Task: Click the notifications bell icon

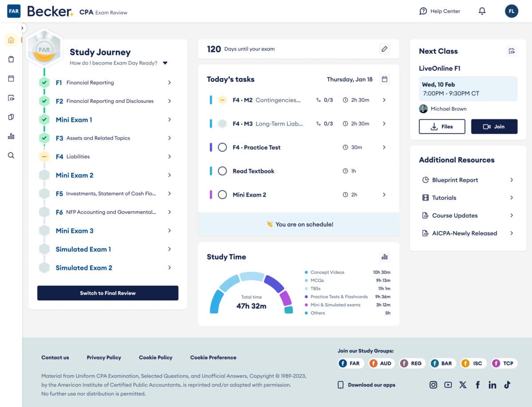Action: [x=482, y=11]
